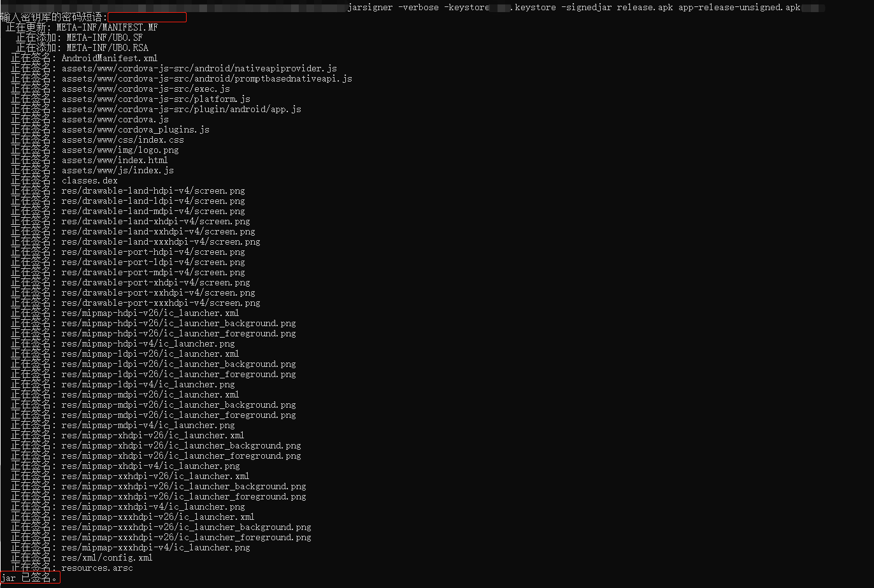Select mipmap-xxxhdpi-v26/ic_launcher_background.png line
874x588 pixels.
click(161, 527)
